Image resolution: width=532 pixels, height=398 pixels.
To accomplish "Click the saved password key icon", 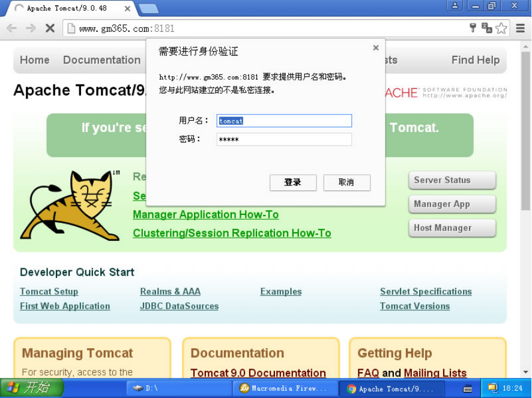I will pos(473,28).
